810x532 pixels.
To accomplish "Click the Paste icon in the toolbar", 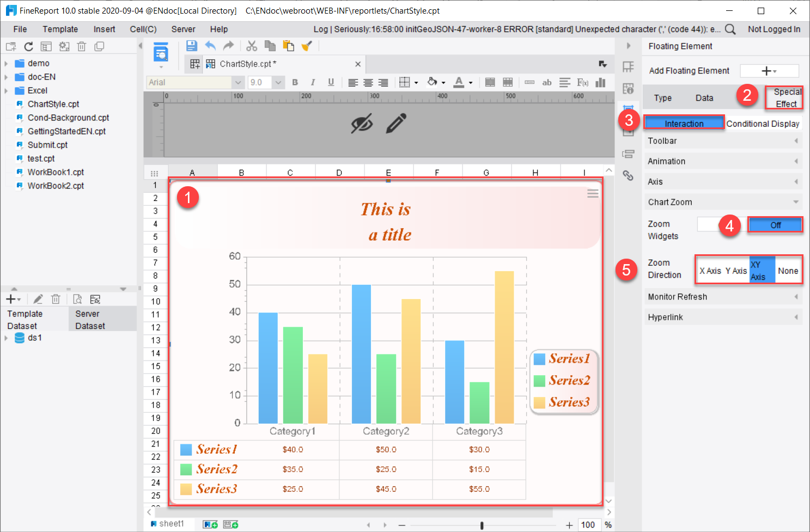I will 287,46.
